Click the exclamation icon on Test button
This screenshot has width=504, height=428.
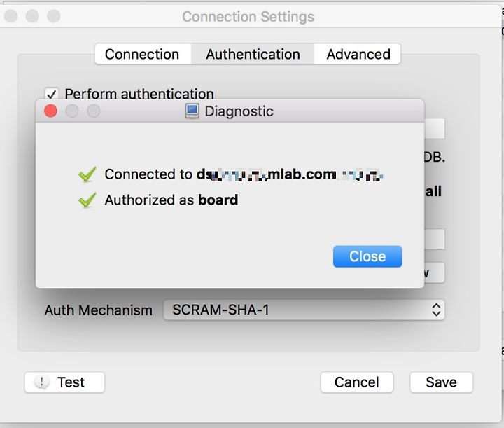[41, 382]
